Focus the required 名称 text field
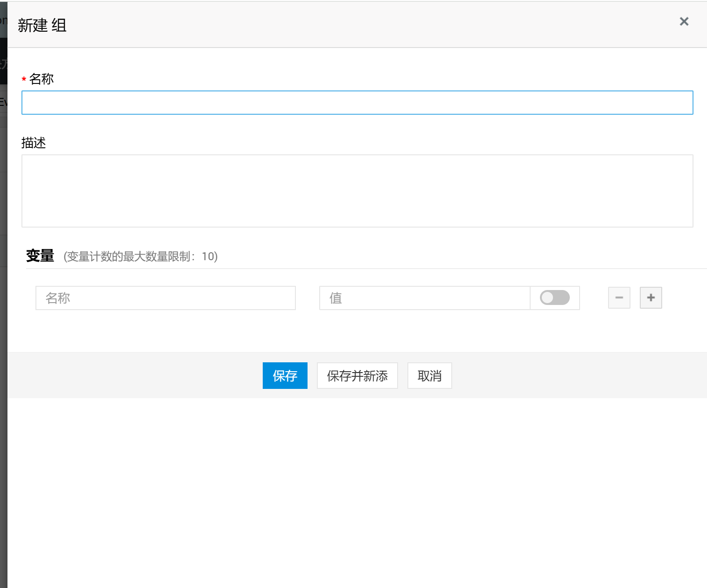707x588 pixels. tap(357, 103)
